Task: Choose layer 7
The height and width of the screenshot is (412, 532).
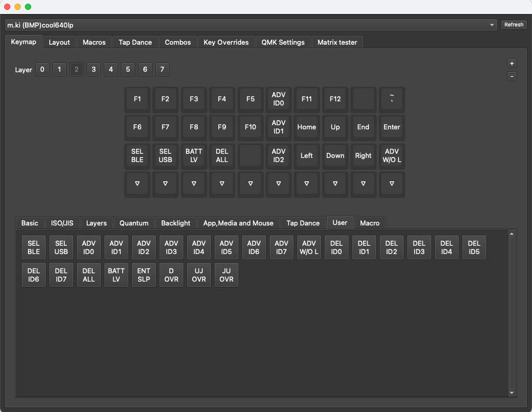Action: (162, 70)
